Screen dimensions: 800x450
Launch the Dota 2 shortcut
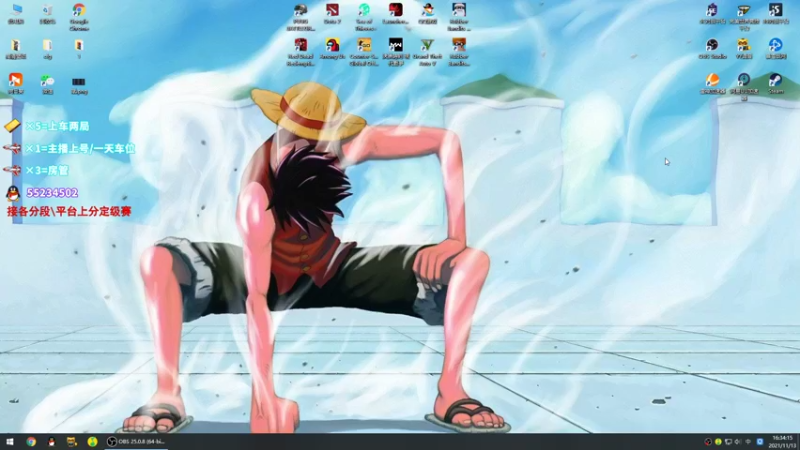pos(332,14)
